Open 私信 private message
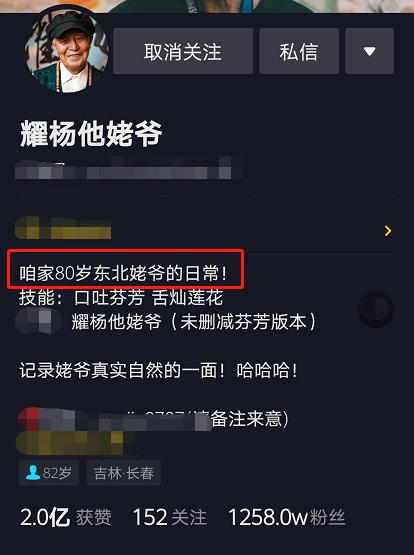This screenshot has width=414, height=555. pyautogui.click(x=299, y=51)
